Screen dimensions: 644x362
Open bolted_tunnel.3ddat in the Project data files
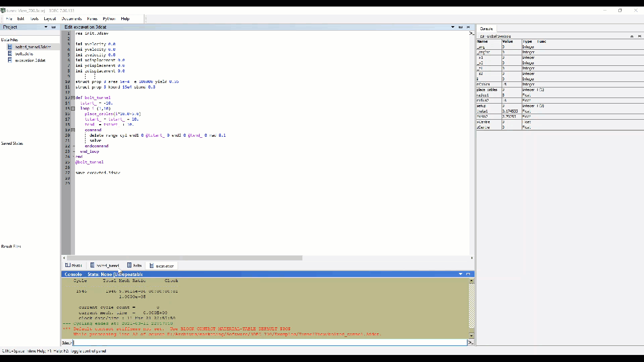[32, 47]
